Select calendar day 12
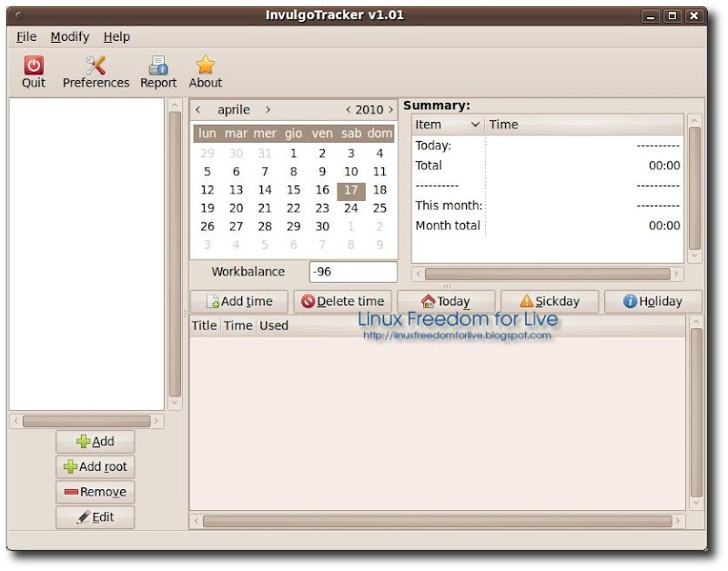The width and height of the screenshot is (728, 571). [207, 190]
